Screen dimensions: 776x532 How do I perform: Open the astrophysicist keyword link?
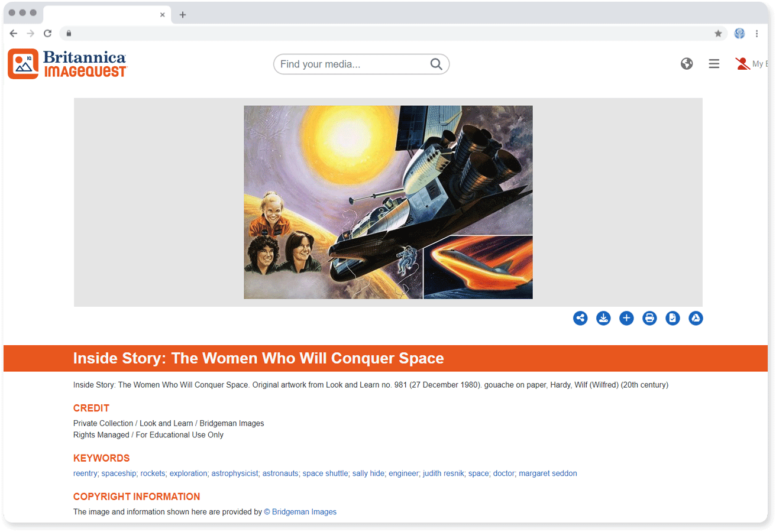235,473
